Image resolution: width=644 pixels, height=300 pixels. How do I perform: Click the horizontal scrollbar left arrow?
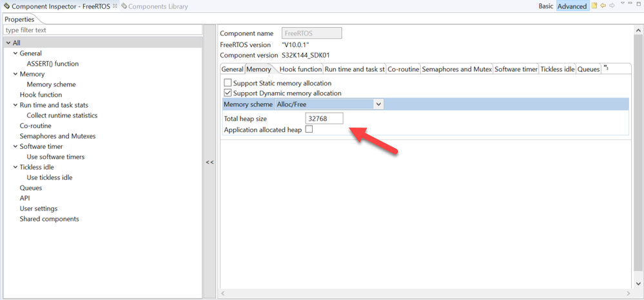click(224, 293)
